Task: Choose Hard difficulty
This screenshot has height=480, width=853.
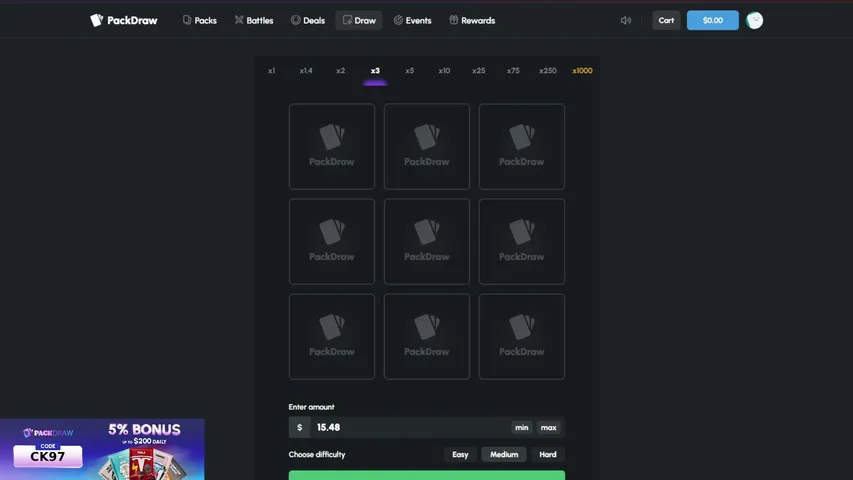Action: click(x=548, y=454)
